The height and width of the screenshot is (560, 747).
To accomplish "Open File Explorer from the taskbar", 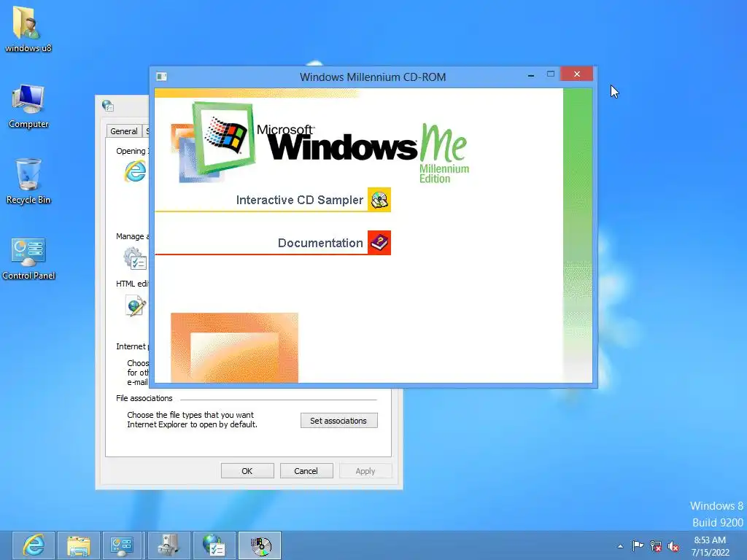I will tap(79, 545).
